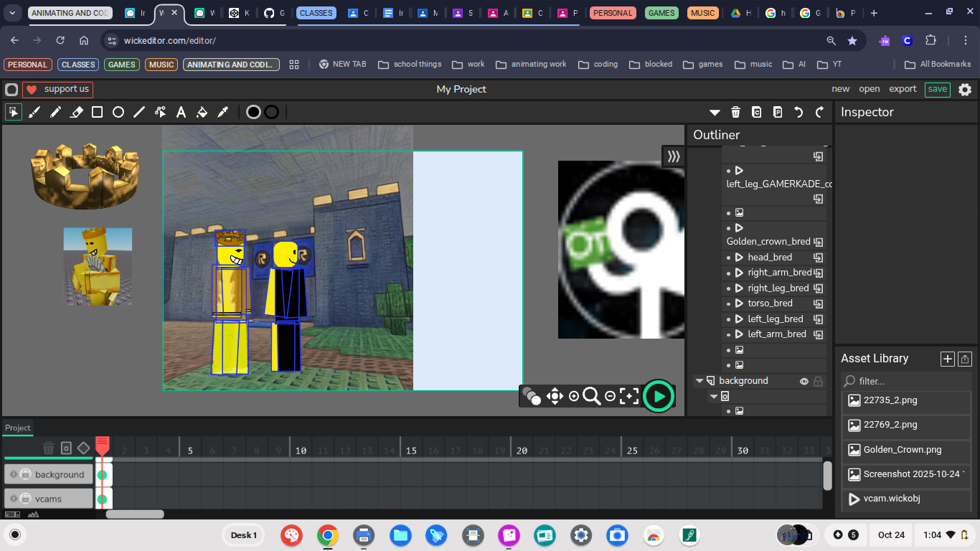Pick the Text tool

pos(182,112)
